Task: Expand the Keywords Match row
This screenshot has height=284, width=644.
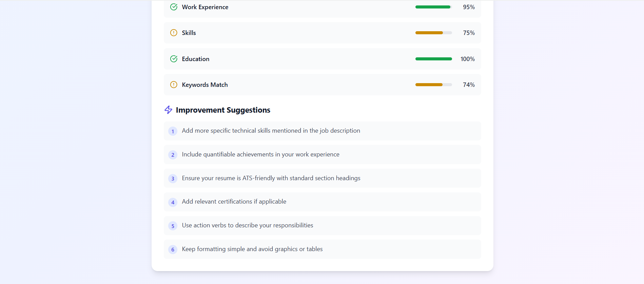Action: [x=322, y=84]
